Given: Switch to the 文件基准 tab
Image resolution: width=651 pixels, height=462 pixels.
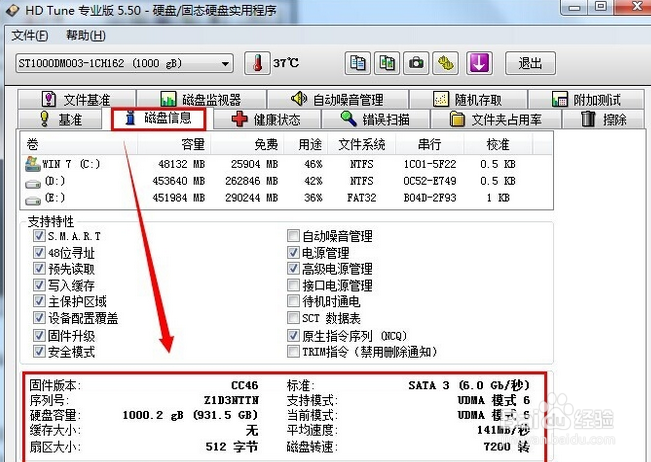Looking at the screenshot, I should click(x=76, y=100).
